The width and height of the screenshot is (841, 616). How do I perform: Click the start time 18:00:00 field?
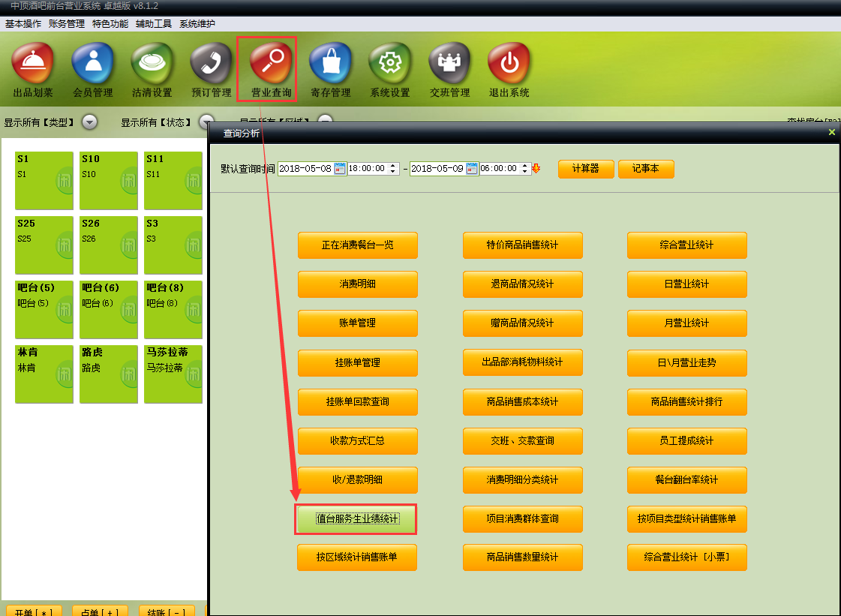pos(367,169)
